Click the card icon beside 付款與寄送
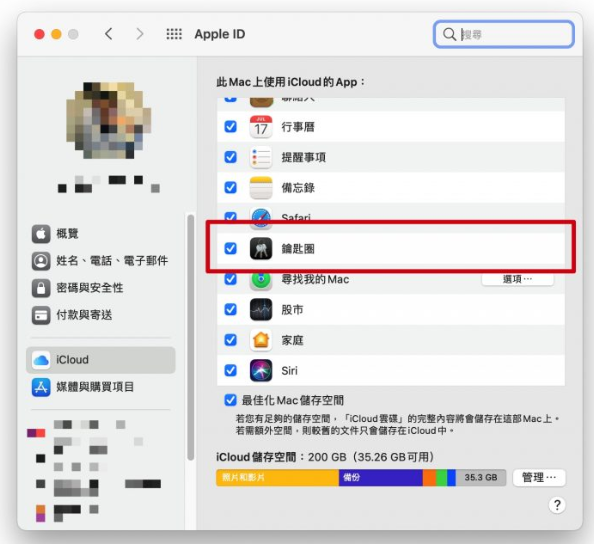 coord(41,315)
